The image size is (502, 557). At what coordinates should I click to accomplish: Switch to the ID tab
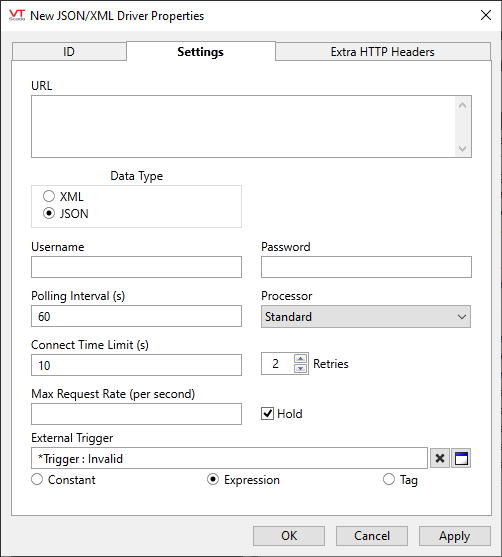[x=69, y=52]
